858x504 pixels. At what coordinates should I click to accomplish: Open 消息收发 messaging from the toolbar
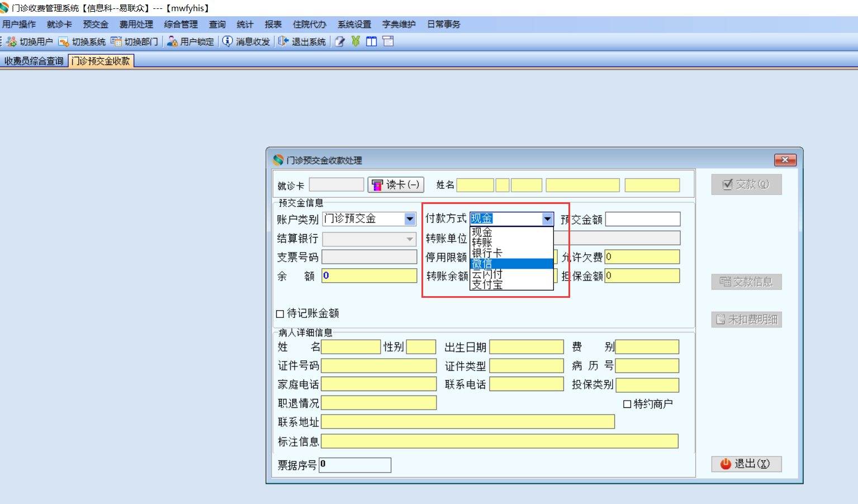click(x=246, y=41)
